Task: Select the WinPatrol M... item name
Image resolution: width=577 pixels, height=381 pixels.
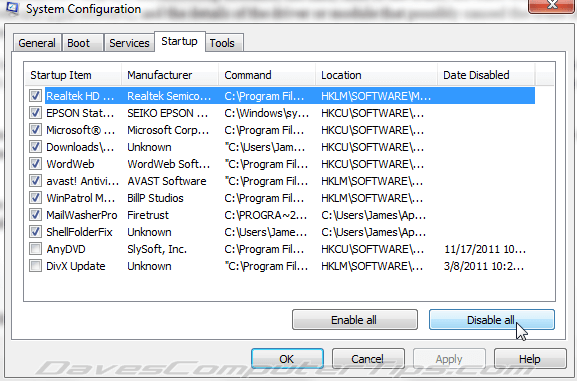Action: coord(81,198)
